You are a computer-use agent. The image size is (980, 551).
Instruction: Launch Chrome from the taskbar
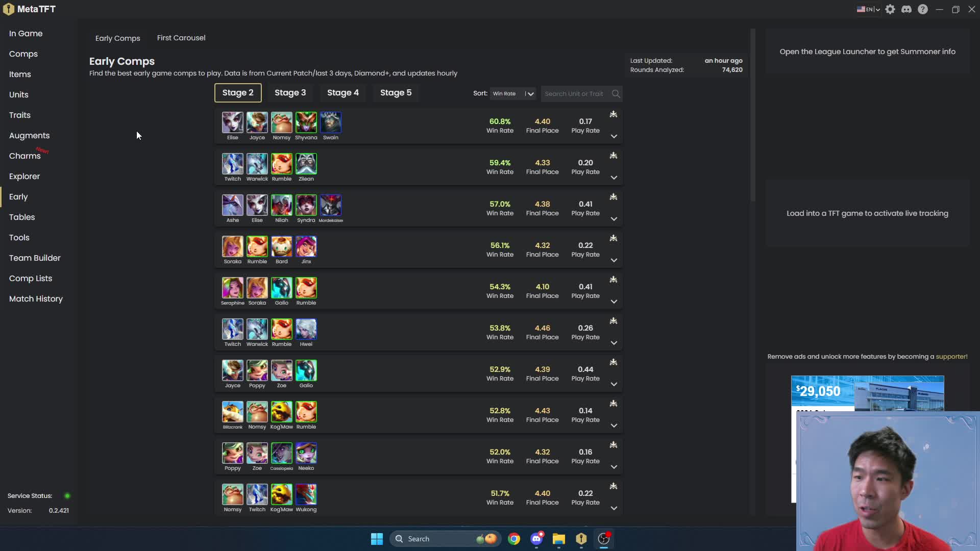[x=514, y=539]
